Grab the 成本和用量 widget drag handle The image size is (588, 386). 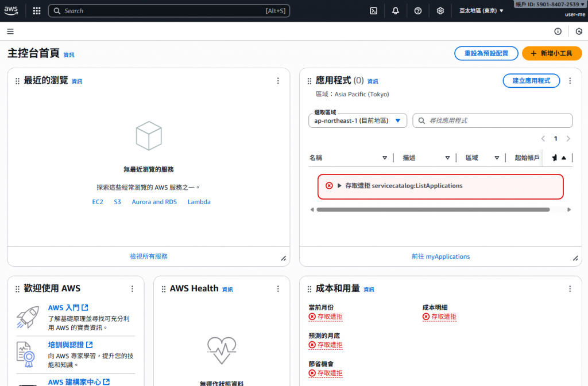[310, 289]
